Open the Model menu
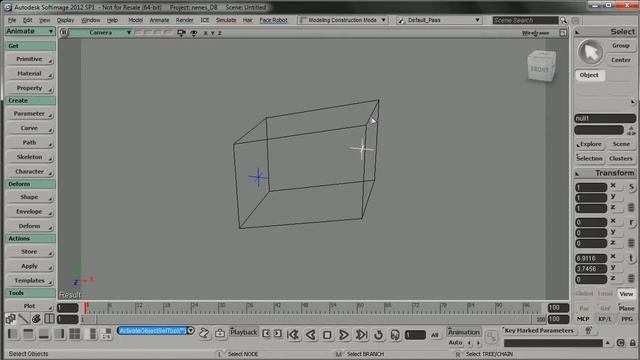 click(136, 20)
